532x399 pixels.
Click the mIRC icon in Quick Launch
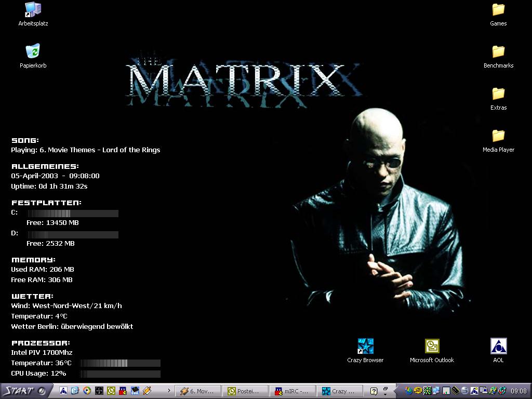coord(123,391)
